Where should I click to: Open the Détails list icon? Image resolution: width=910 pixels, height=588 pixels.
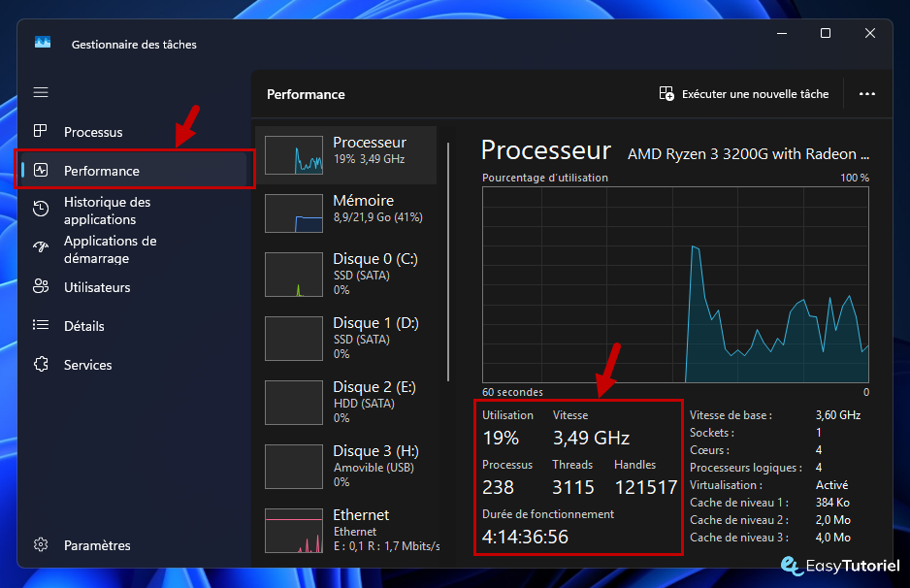click(x=41, y=326)
